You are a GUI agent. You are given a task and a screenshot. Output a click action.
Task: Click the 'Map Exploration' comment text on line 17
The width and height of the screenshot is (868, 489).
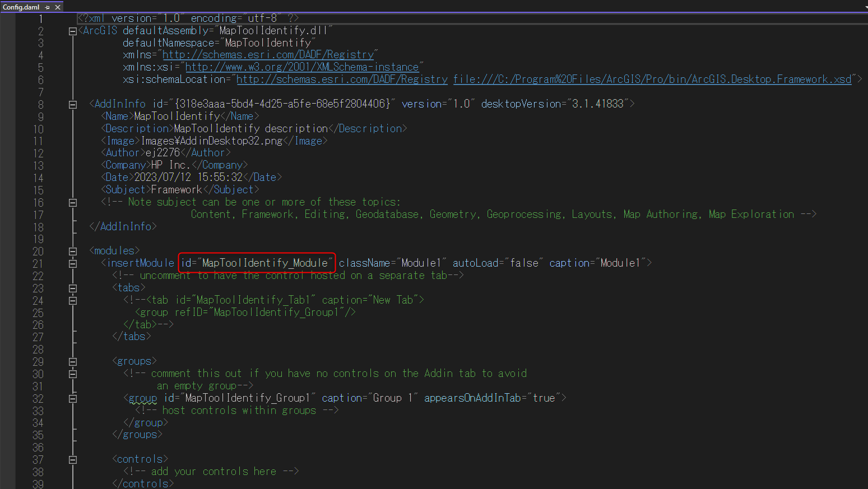coord(751,215)
